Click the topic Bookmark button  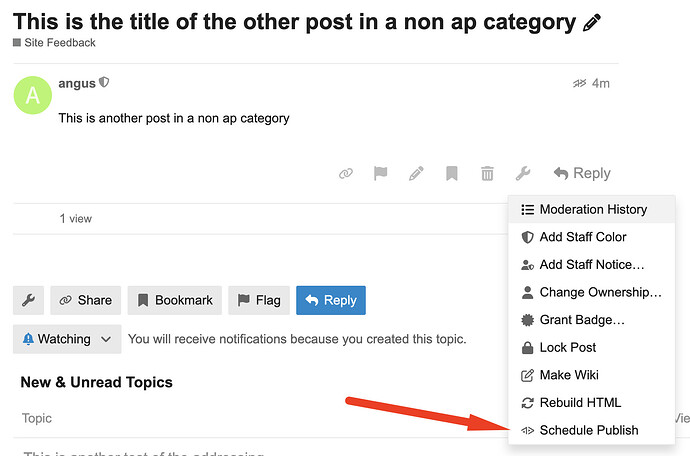pos(175,300)
